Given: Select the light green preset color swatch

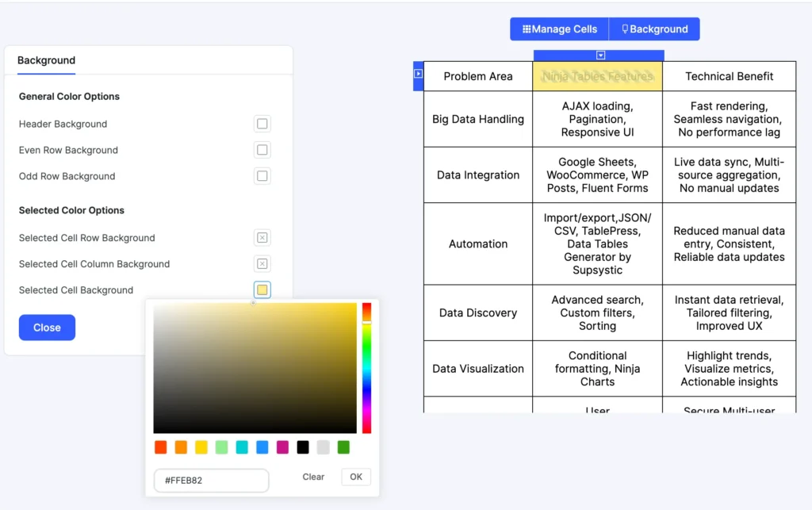Looking at the screenshot, I should [222, 447].
